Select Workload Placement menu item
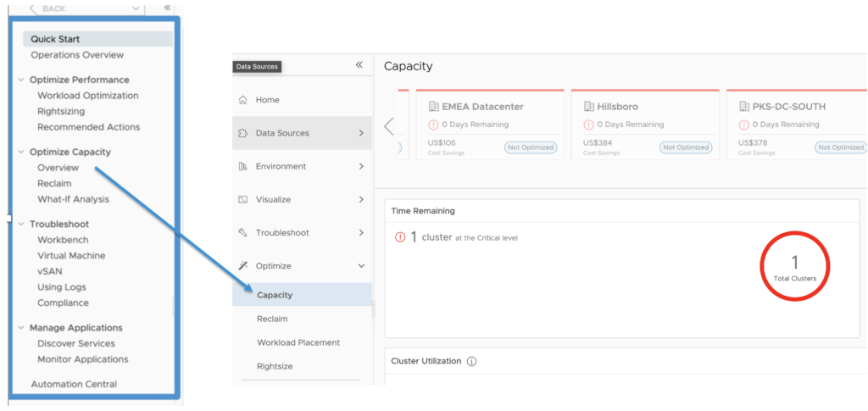The width and height of the screenshot is (868, 411). pyautogui.click(x=298, y=342)
